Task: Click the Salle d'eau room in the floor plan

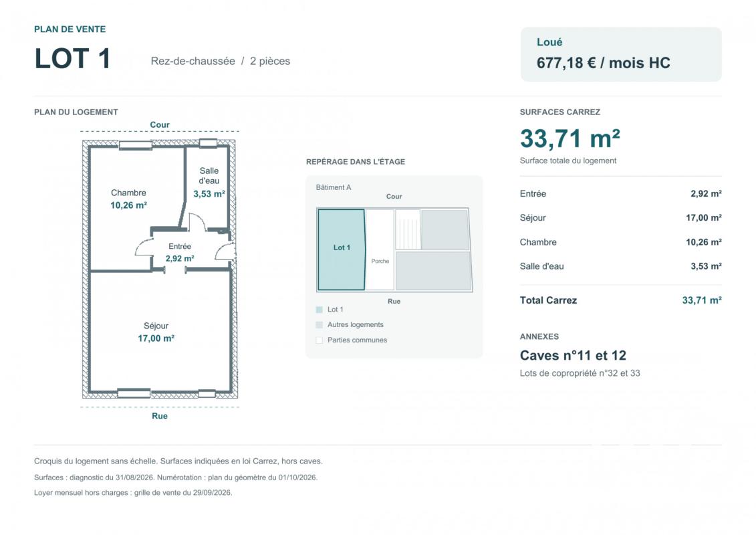Action: pyautogui.click(x=209, y=182)
